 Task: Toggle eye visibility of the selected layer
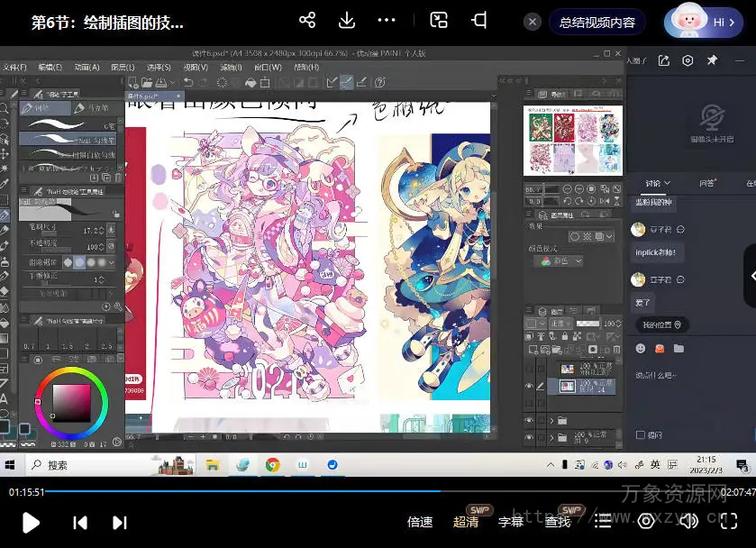[530, 386]
